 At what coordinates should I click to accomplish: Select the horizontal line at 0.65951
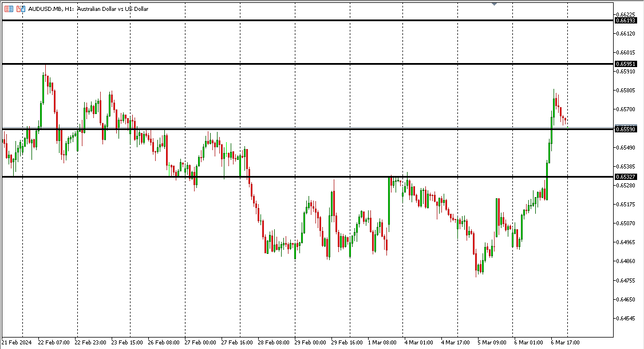pyautogui.click(x=286, y=64)
